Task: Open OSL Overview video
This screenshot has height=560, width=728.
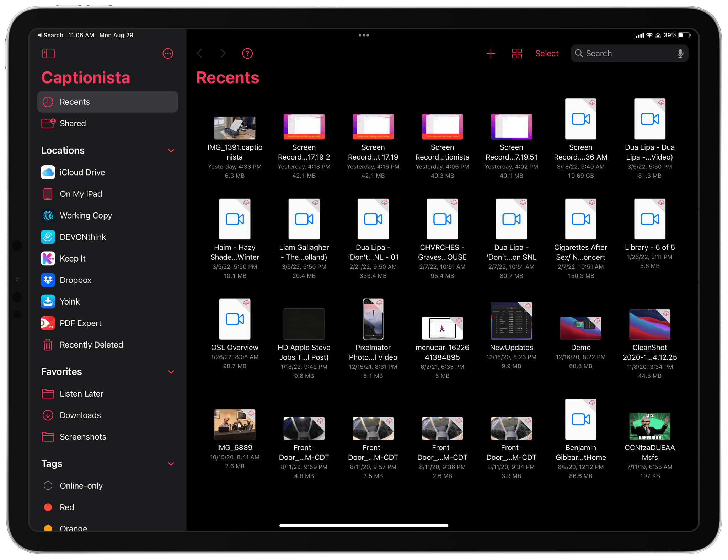Action: pyautogui.click(x=235, y=334)
